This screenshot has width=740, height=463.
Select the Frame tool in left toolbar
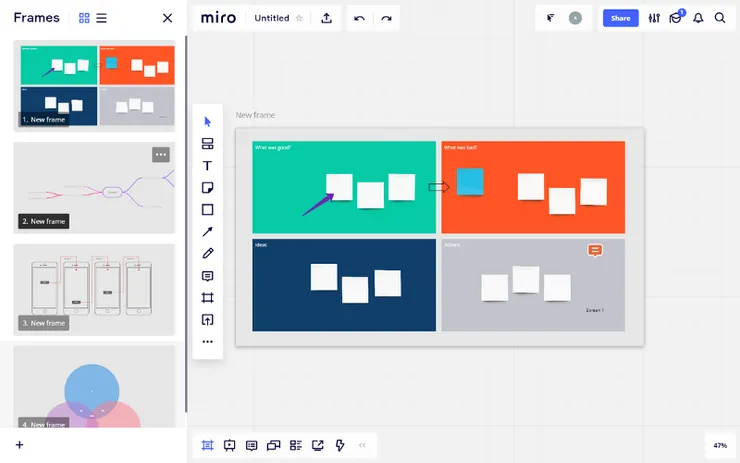(207, 298)
